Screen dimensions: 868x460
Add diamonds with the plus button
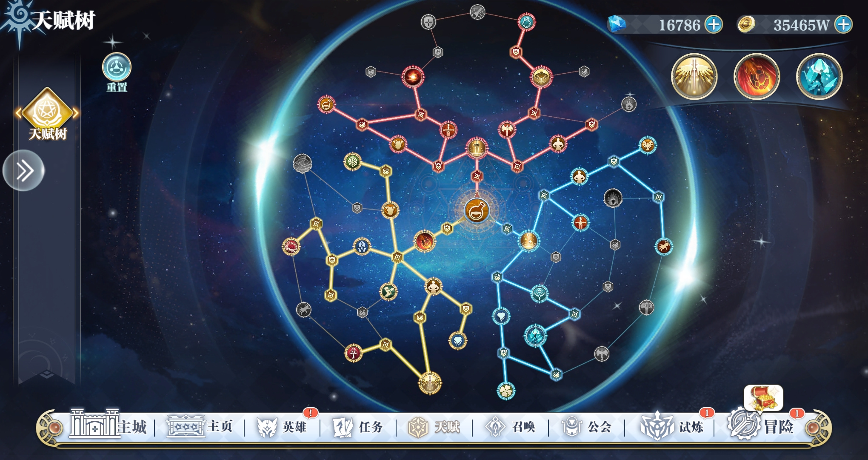[x=714, y=24]
